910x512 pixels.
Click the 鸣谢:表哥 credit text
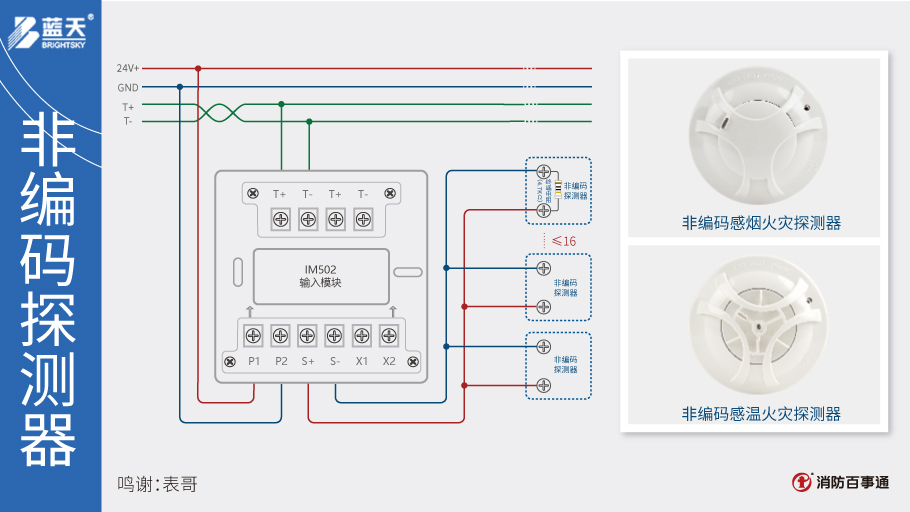click(157, 484)
